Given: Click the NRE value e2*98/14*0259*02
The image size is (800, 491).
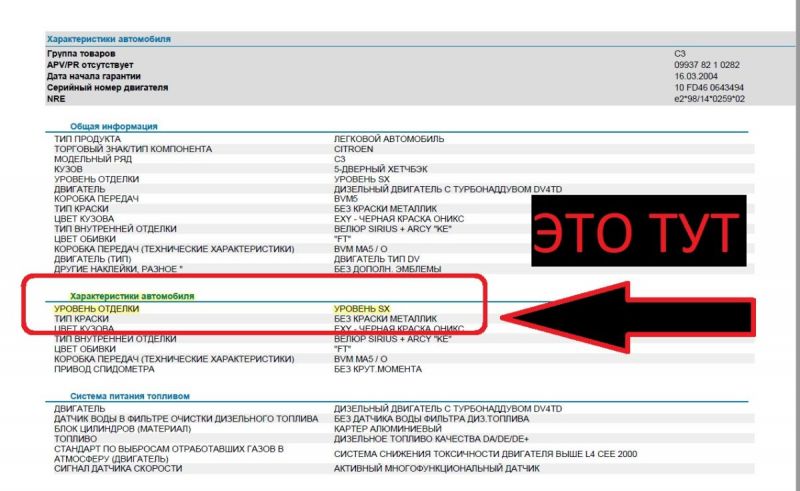Looking at the screenshot, I should coord(710,99).
